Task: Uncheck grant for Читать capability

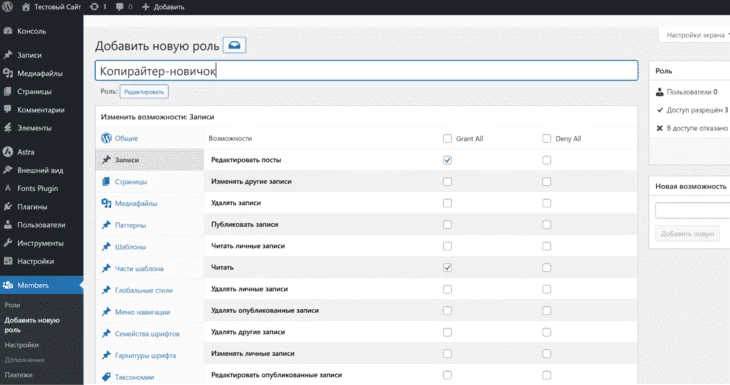Action: point(447,268)
